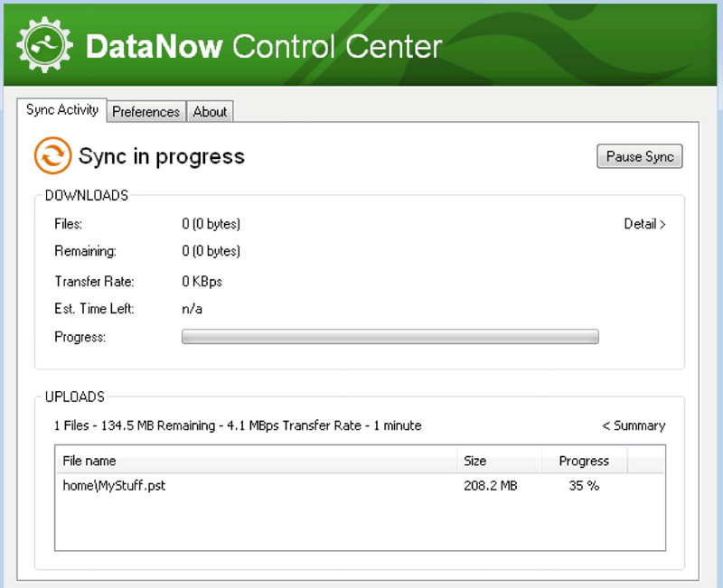The width and height of the screenshot is (723, 588).
Task: Click the Files: label in downloads
Action: point(69,224)
